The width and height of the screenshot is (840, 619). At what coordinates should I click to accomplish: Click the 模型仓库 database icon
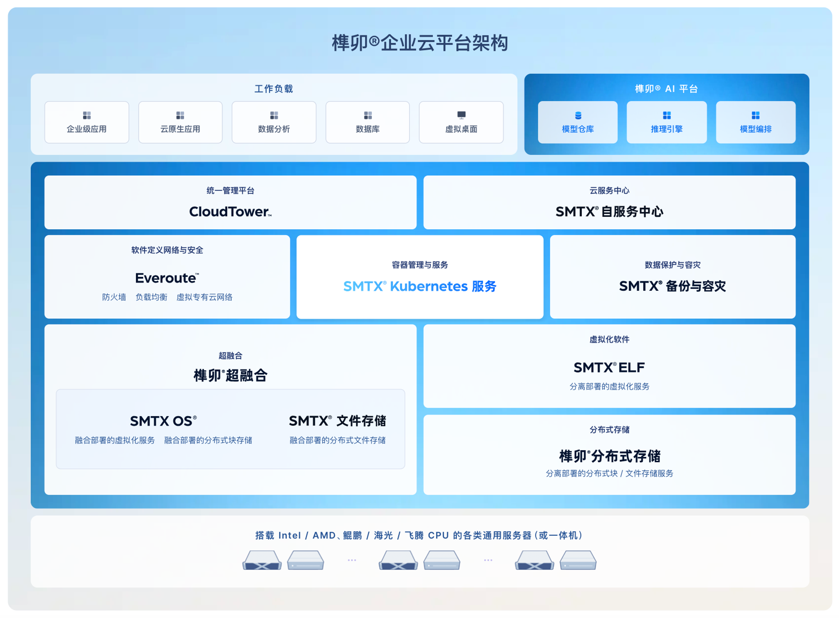[x=578, y=115]
